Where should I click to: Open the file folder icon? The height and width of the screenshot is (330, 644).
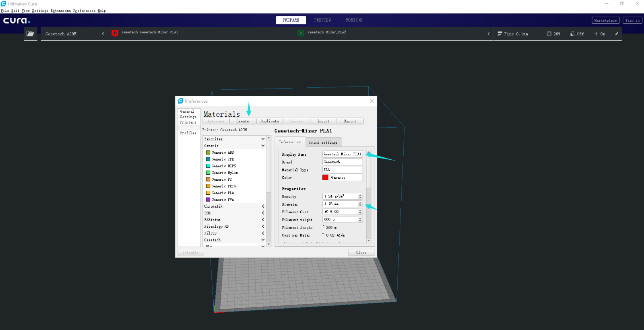[31, 34]
